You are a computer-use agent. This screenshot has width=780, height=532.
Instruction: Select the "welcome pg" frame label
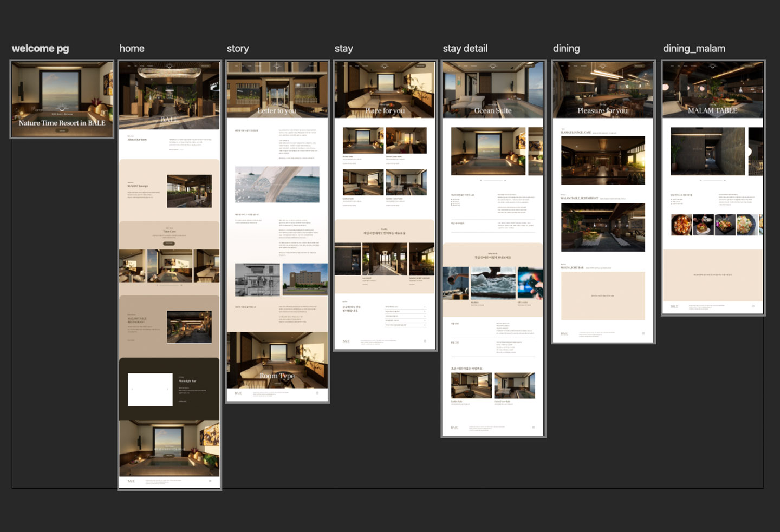pyautogui.click(x=41, y=49)
